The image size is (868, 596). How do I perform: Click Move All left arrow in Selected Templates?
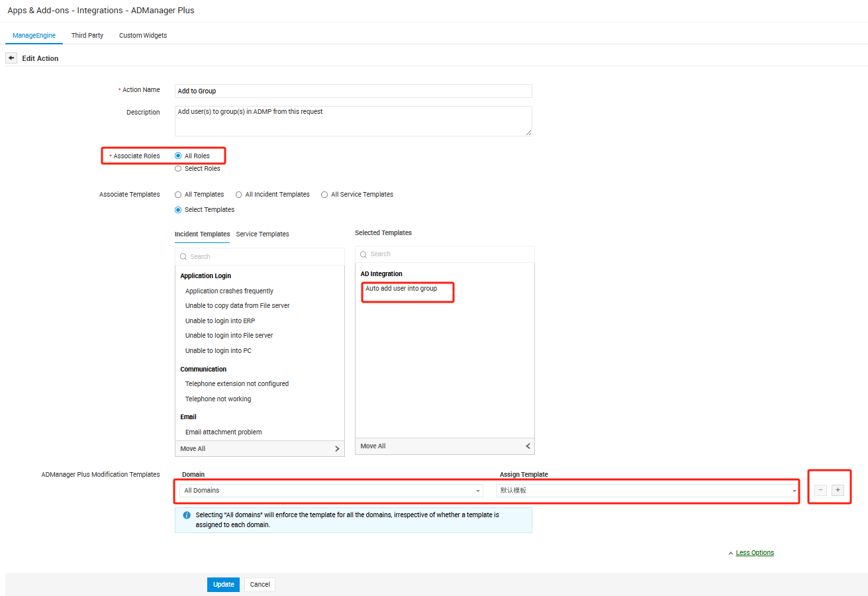528,446
